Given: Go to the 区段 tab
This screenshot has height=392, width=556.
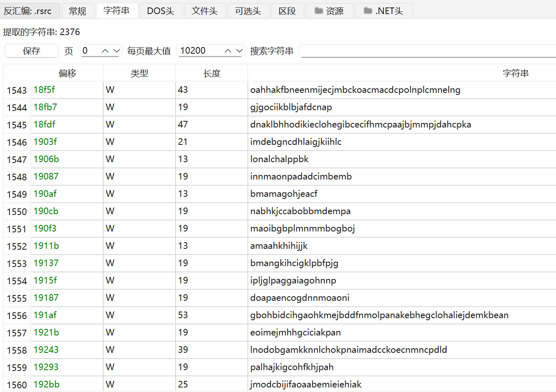Looking at the screenshot, I should coord(287,11).
